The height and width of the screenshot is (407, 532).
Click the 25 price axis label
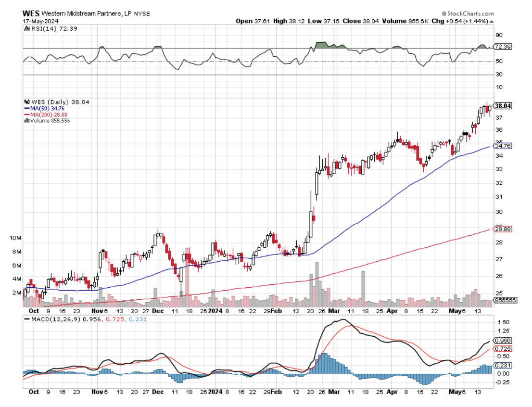(499, 293)
